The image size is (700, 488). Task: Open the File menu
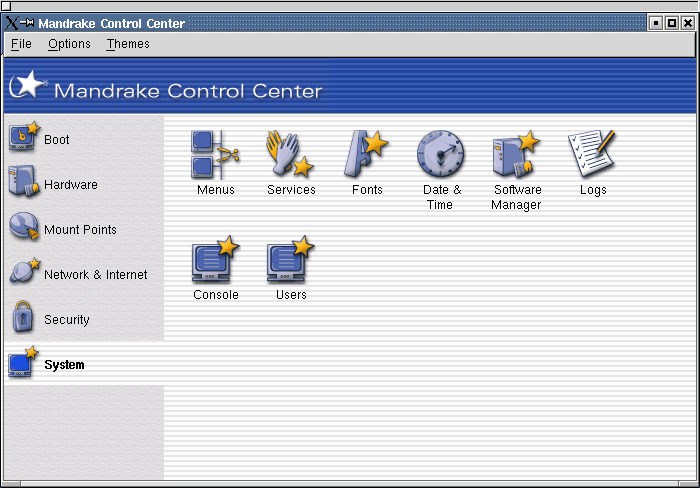pyautogui.click(x=21, y=44)
